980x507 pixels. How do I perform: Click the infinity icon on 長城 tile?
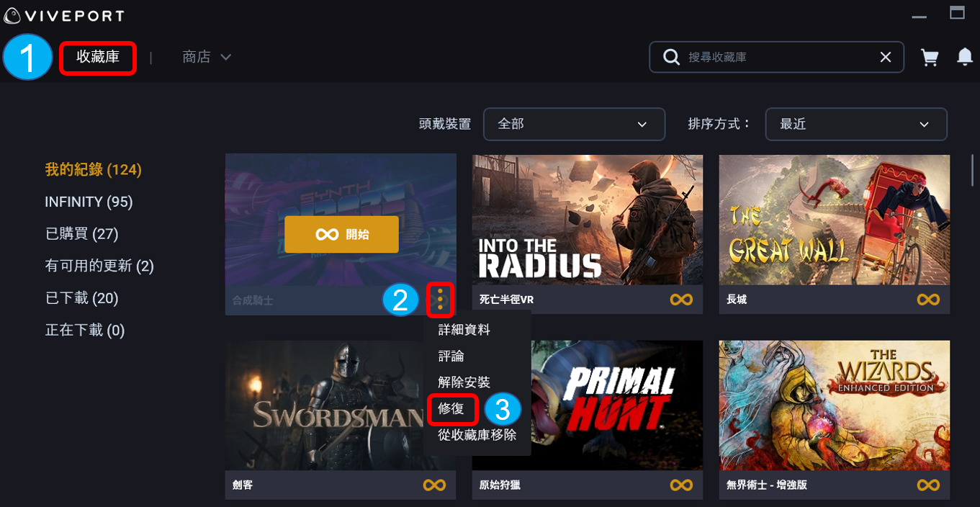[928, 299]
